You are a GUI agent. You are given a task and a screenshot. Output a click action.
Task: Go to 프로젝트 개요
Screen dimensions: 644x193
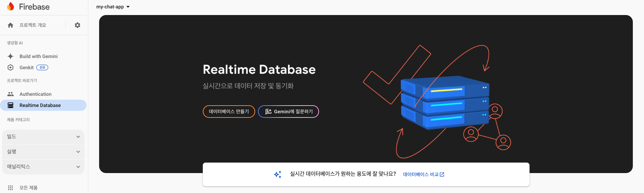point(33,25)
